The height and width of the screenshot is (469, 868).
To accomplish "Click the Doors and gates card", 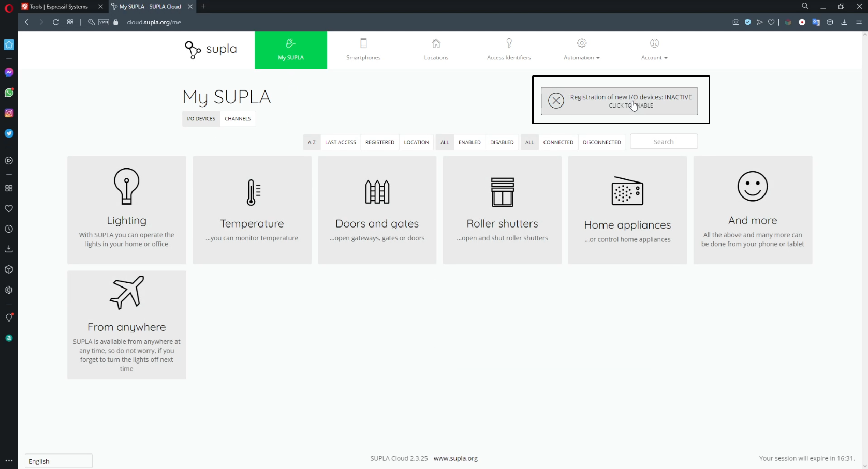I will click(x=377, y=210).
